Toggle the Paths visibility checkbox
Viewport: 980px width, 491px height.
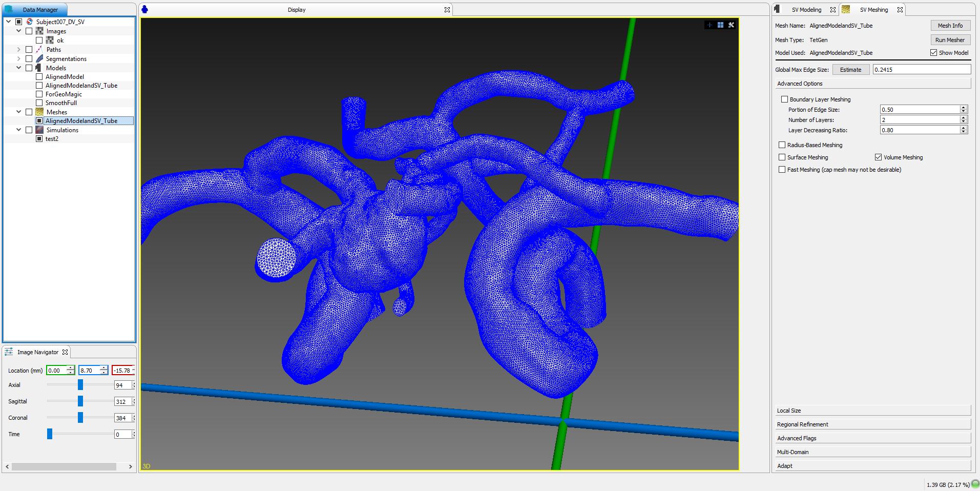[x=29, y=49]
